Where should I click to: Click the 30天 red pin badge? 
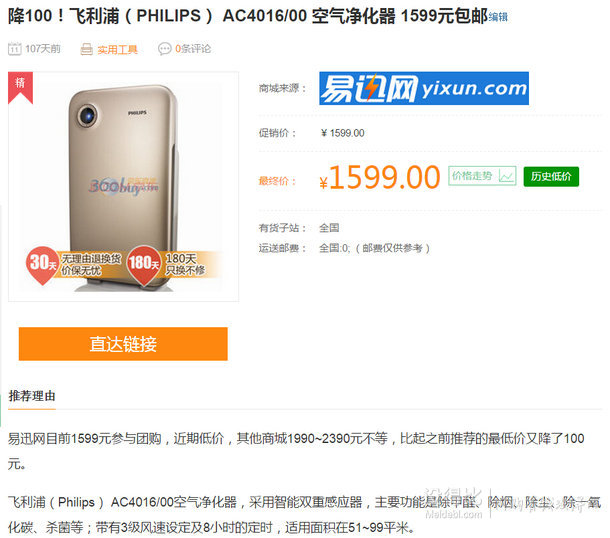(42, 265)
